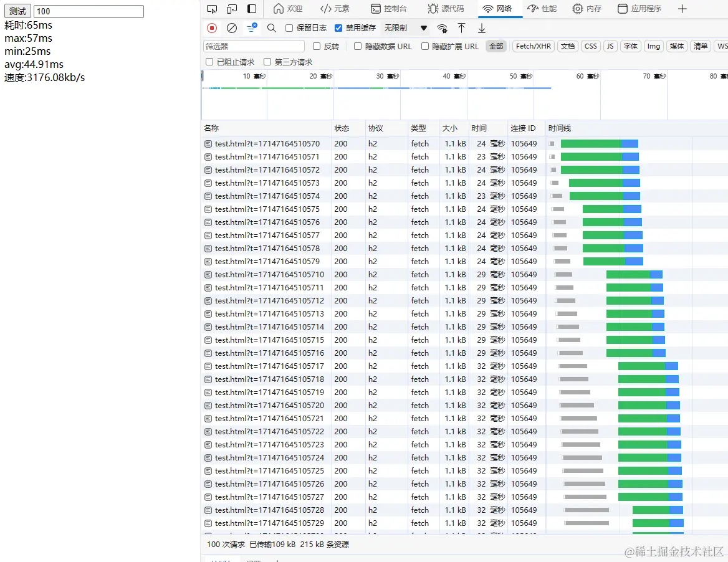Sort by the 名称 column header

pos(266,128)
